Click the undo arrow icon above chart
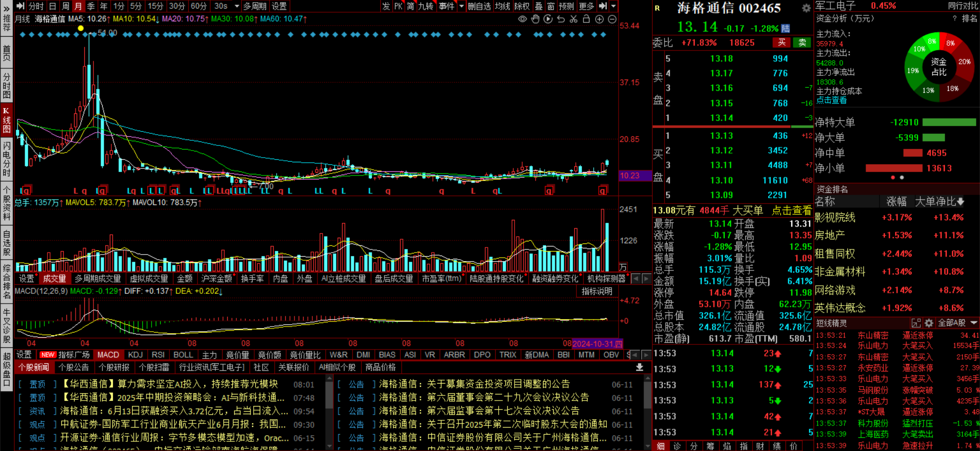The image size is (980, 451). pos(561,19)
